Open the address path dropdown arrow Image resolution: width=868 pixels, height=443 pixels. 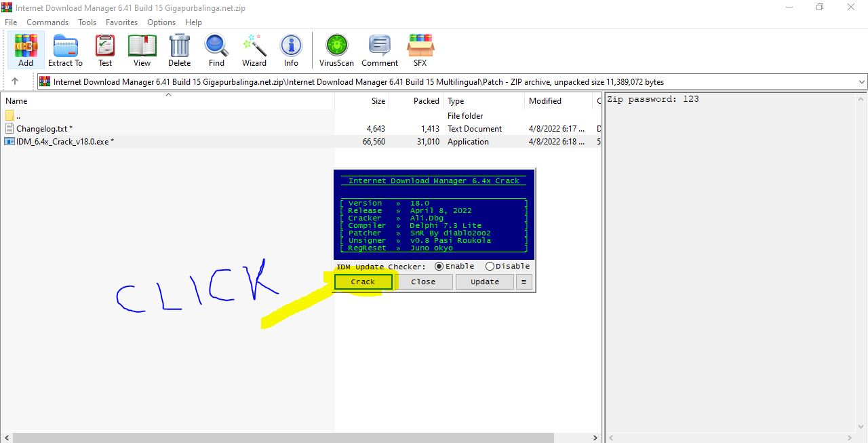coord(861,82)
